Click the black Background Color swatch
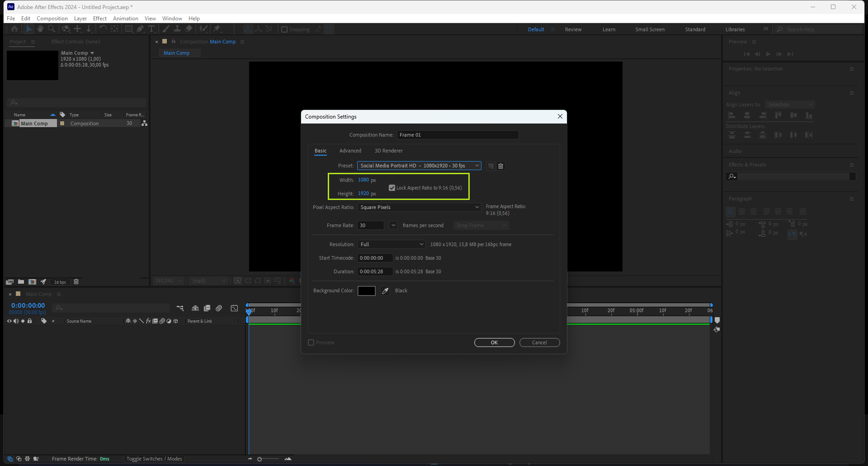This screenshot has height=466, width=868. point(366,291)
